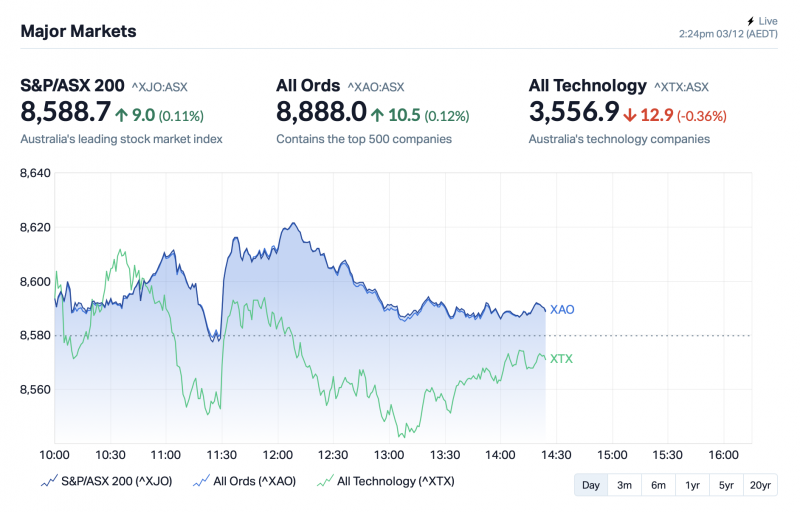Viewport: 800px width, 512px height.
Task: Click the All Technology legend line icon
Action: tap(325, 481)
